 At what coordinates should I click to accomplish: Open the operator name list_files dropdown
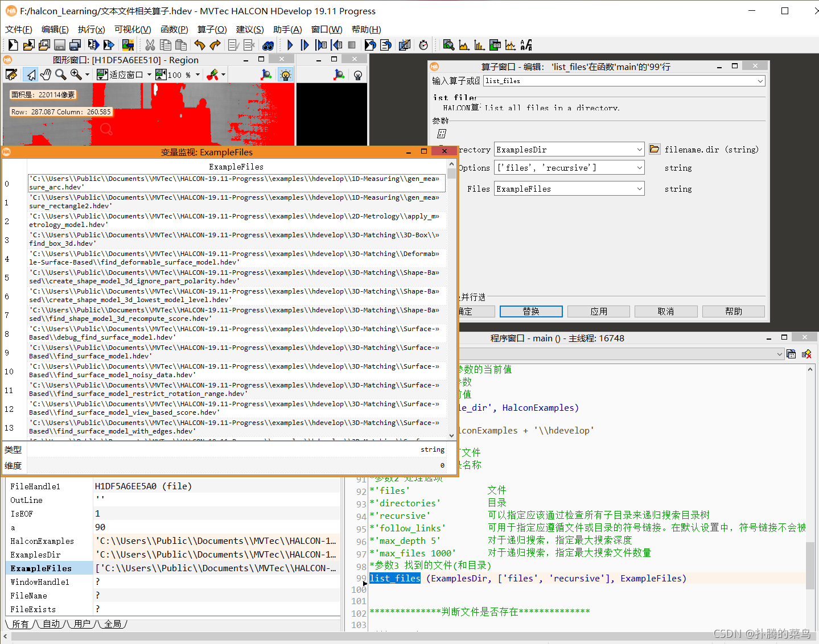click(760, 81)
